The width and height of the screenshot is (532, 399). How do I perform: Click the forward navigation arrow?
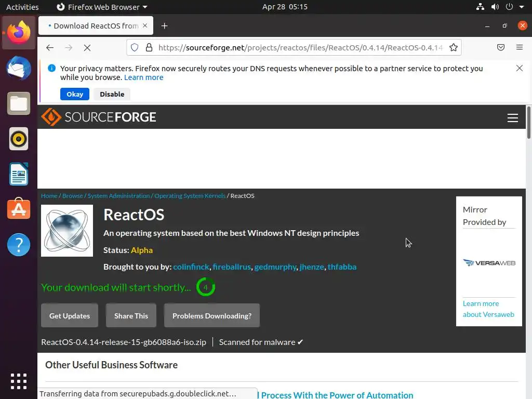(69, 47)
